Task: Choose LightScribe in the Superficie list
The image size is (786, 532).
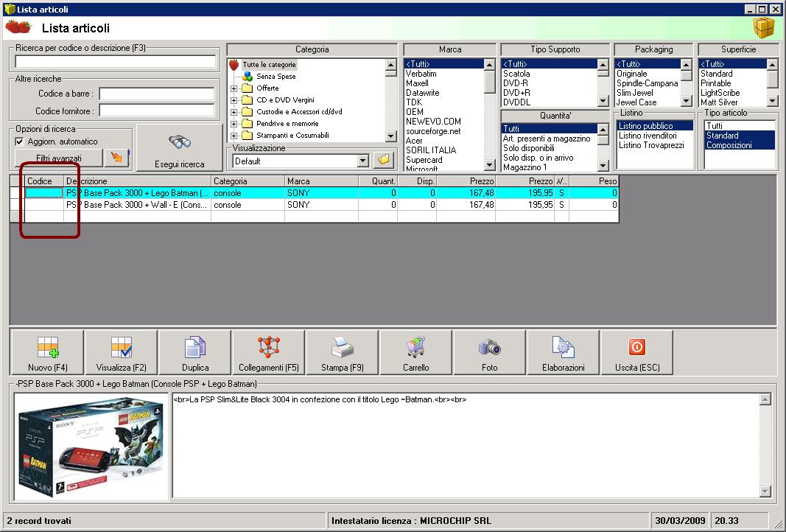Action: [720, 93]
